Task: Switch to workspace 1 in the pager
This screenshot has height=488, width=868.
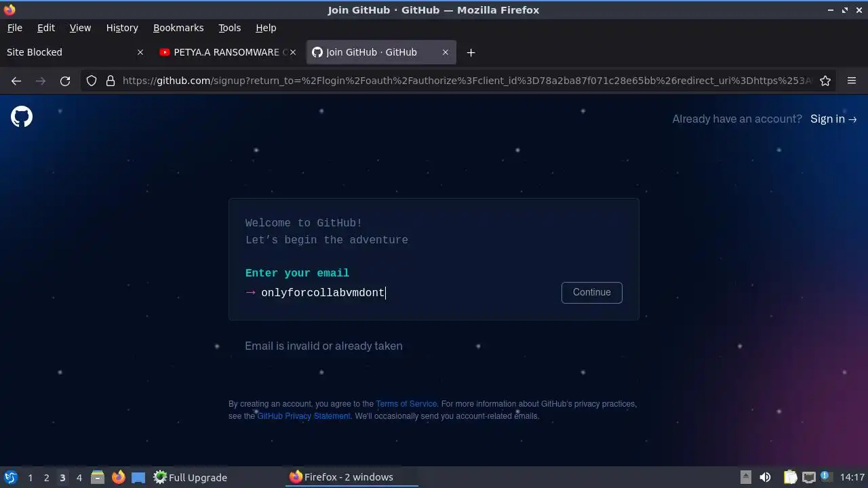Action: [30, 478]
